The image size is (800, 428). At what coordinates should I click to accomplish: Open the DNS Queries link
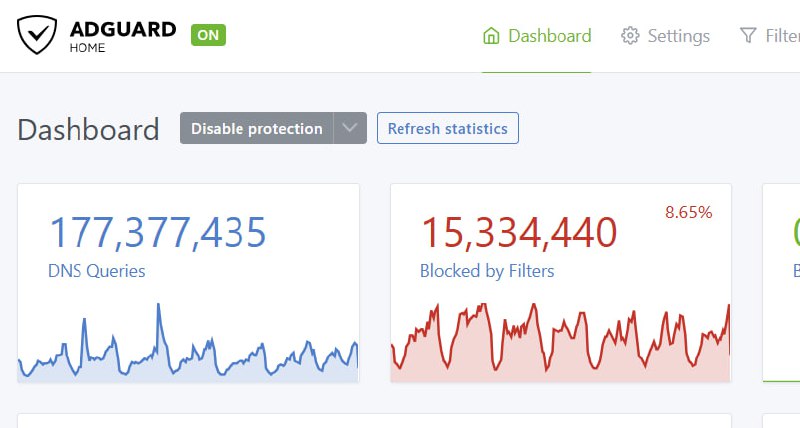96,270
